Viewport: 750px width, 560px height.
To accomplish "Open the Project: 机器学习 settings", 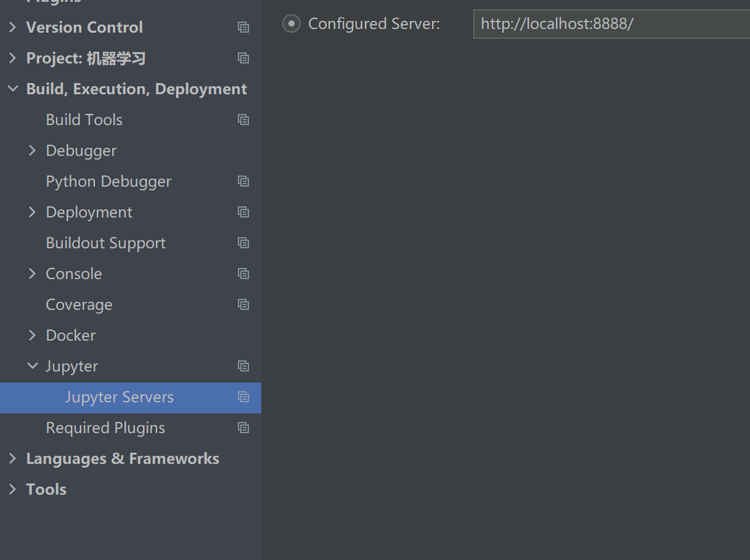I will pyautogui.click(x=86, y=58).
